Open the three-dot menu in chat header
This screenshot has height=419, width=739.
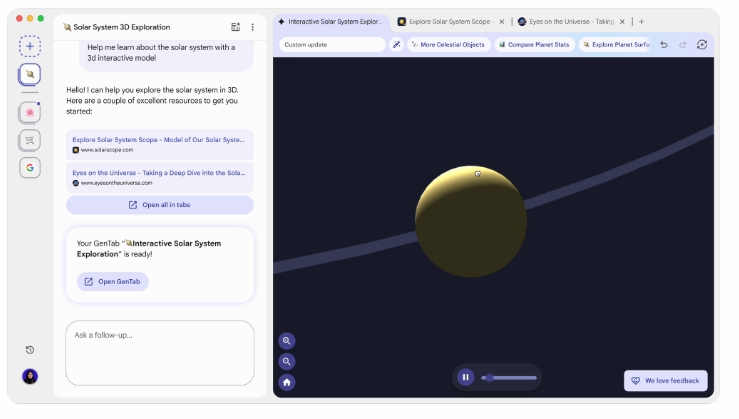(x=252, y=27)
